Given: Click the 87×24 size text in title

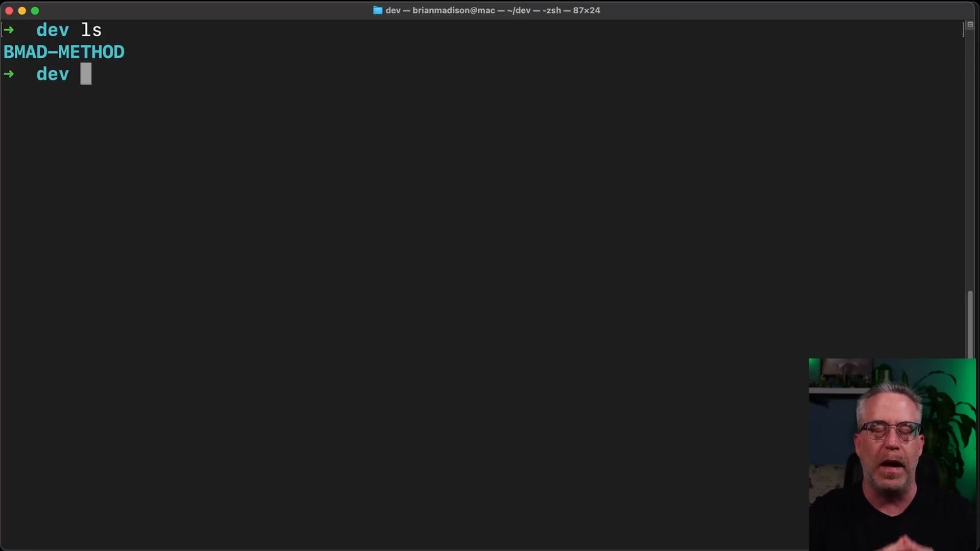Looking at the screenshot, I should 586,10.
